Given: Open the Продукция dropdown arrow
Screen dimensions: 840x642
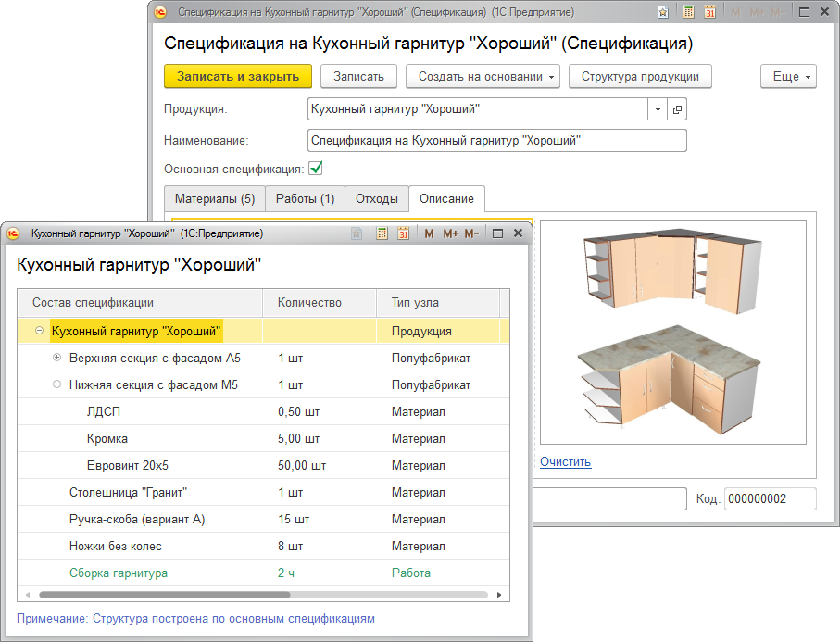Looking at the screenshot, I should coord(658,109).
